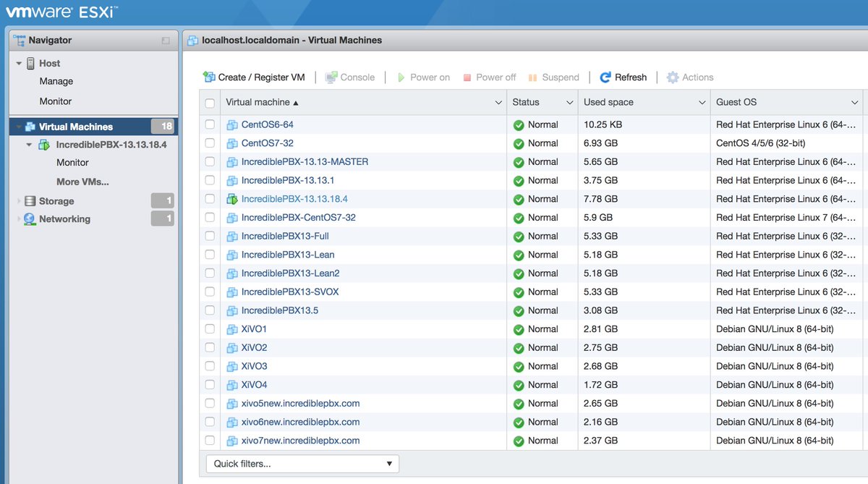Select Manage under Host
The width and height of the screenshot is (868, 484).
56,82
